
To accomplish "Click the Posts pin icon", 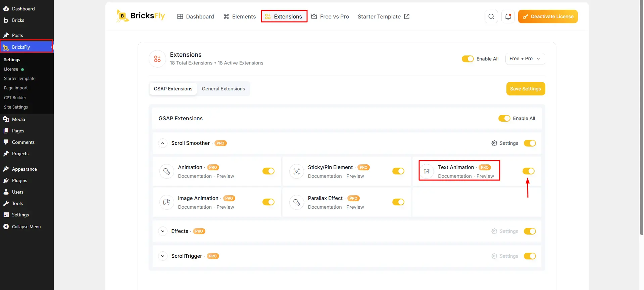I will pyautogui.click(x=6, y=35).
